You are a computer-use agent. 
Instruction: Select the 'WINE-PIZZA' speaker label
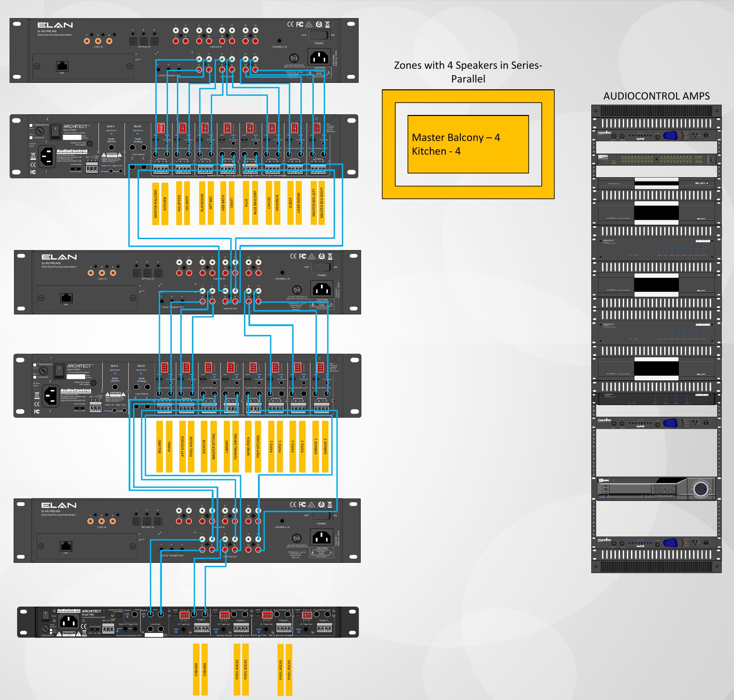(248, 446)
